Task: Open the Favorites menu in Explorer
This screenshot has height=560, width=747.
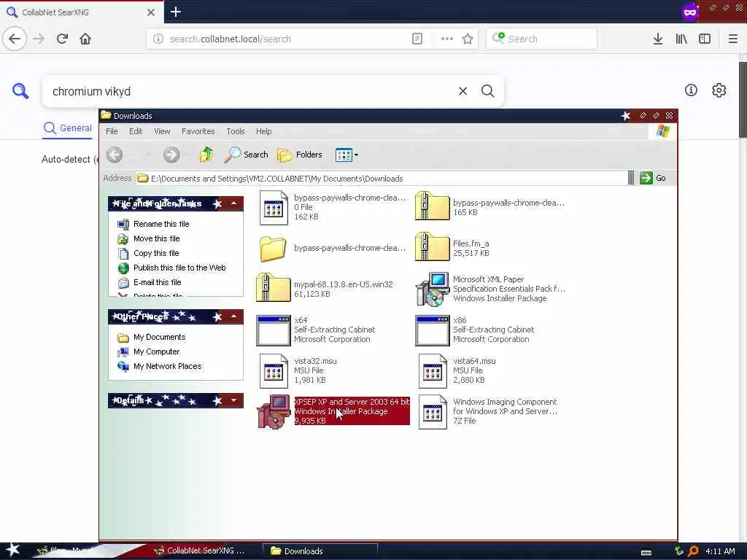Action: 198,131
